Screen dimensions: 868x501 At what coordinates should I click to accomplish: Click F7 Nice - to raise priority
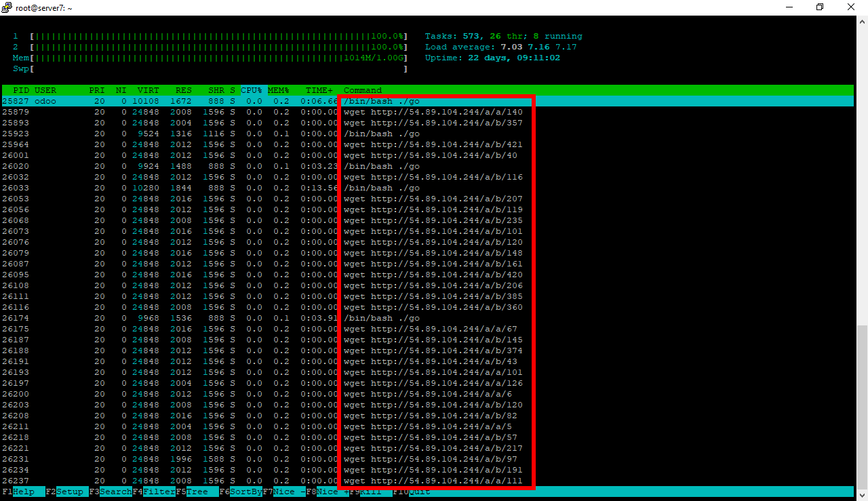[x=283, y=492]
